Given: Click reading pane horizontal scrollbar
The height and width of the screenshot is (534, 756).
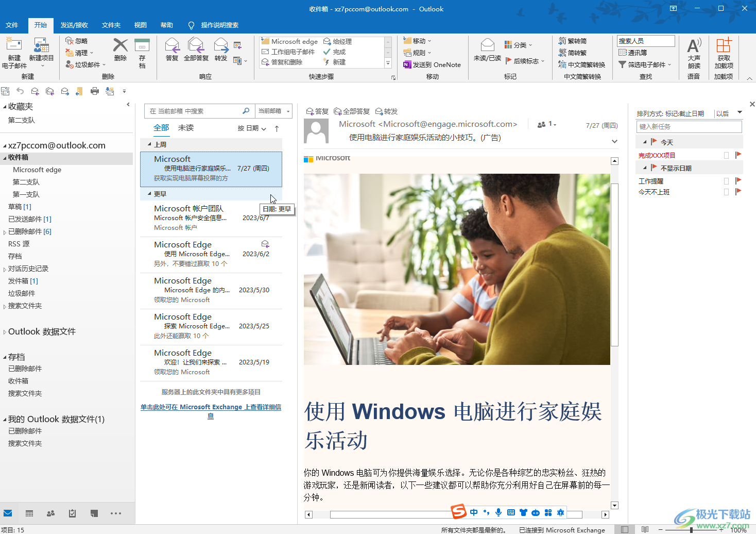Looking at the screenshot, I should (x=456, y=514).
